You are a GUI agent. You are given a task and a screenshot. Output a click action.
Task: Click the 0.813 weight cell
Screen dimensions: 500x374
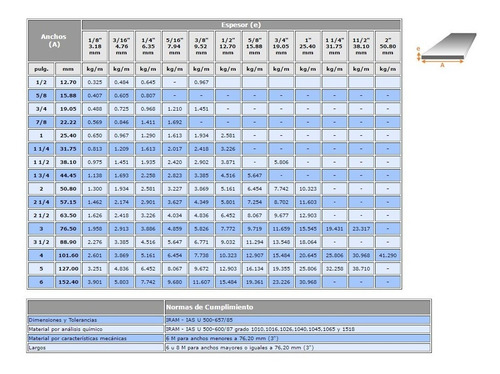point(95,149)
